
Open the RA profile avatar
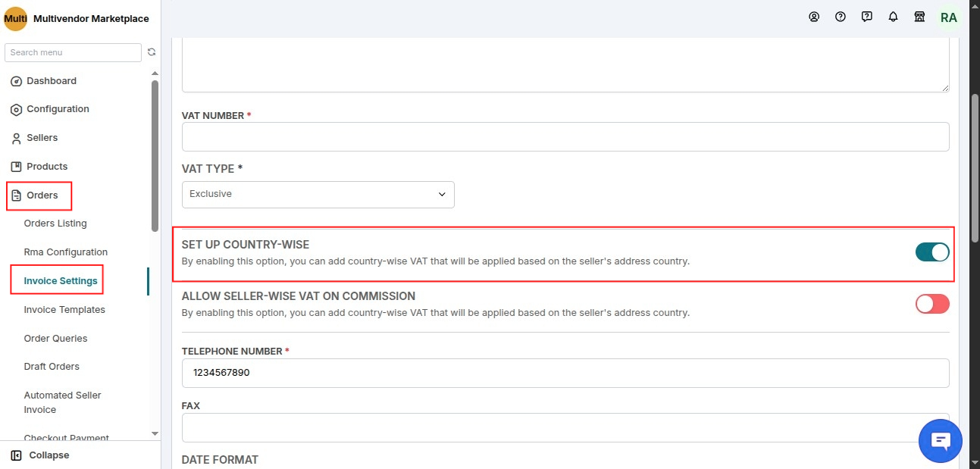pyautogui.click(x=949, y=17)
